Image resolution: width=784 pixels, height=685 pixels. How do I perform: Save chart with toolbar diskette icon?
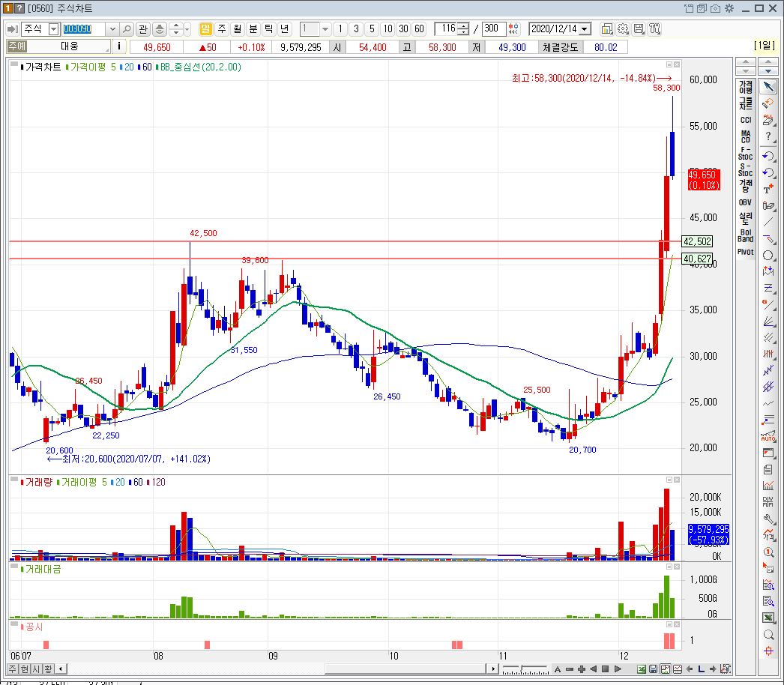(639, 29)
